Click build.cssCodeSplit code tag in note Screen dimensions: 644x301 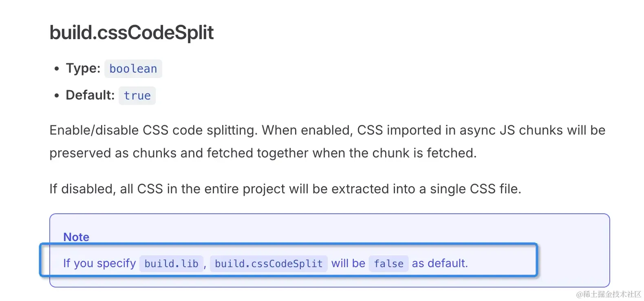point(269,263)
